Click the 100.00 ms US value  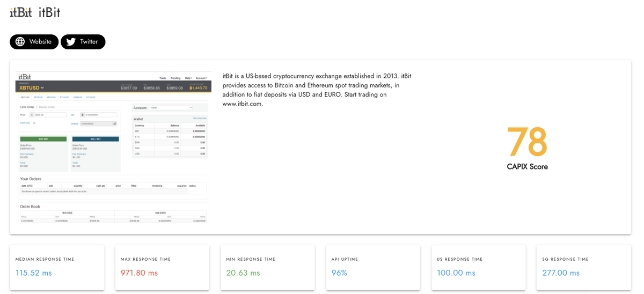[x=456, y=273]
